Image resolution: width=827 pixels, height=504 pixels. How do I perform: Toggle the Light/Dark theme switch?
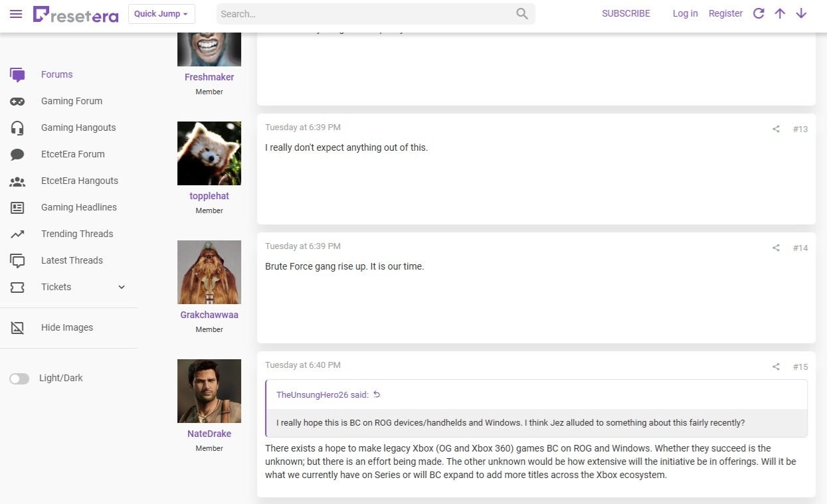point(19,378)
